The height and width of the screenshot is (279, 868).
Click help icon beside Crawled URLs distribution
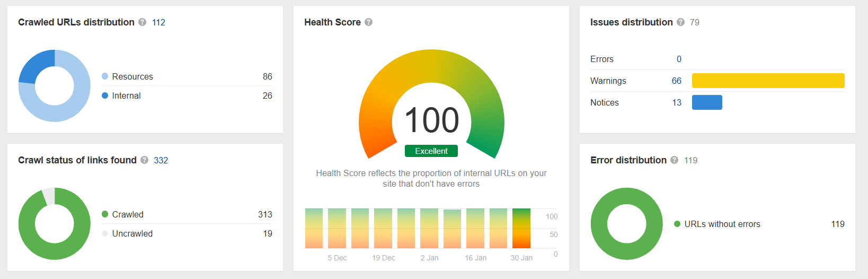point(143,22)
